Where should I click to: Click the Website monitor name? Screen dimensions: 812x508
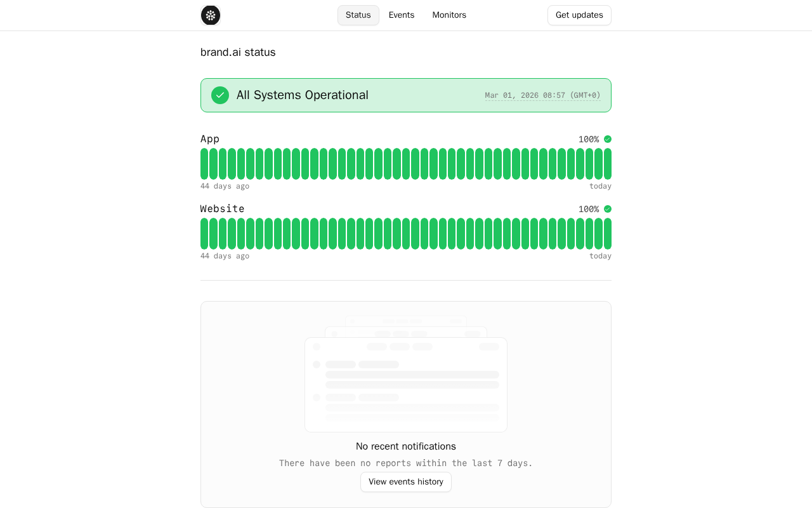click(223, 209)
